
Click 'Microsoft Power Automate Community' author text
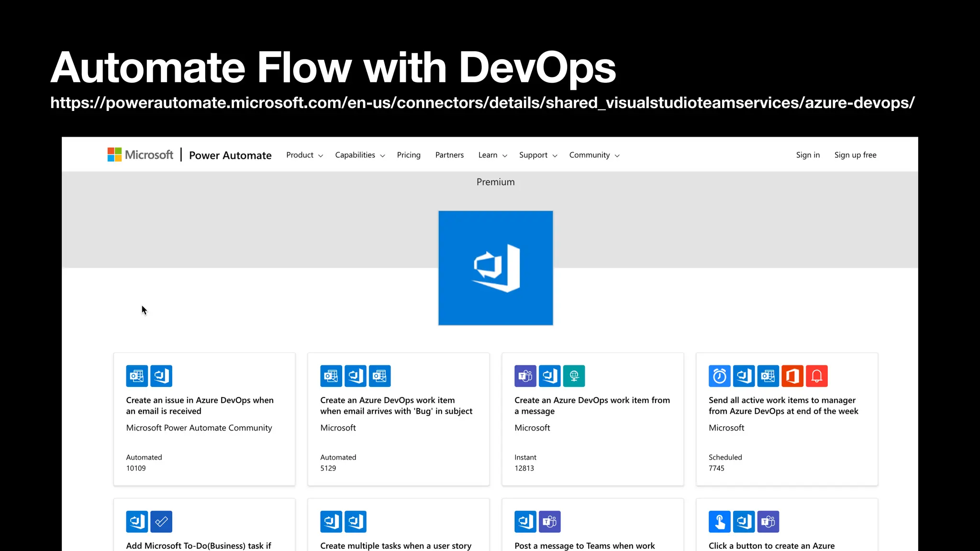(x=199, y=428)
